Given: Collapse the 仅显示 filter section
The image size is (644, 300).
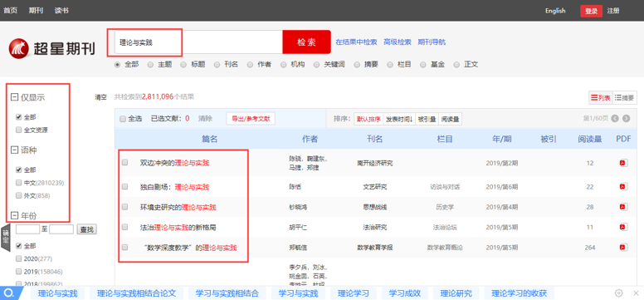Looking at the screenshot, I should click(x=14, y=97).
